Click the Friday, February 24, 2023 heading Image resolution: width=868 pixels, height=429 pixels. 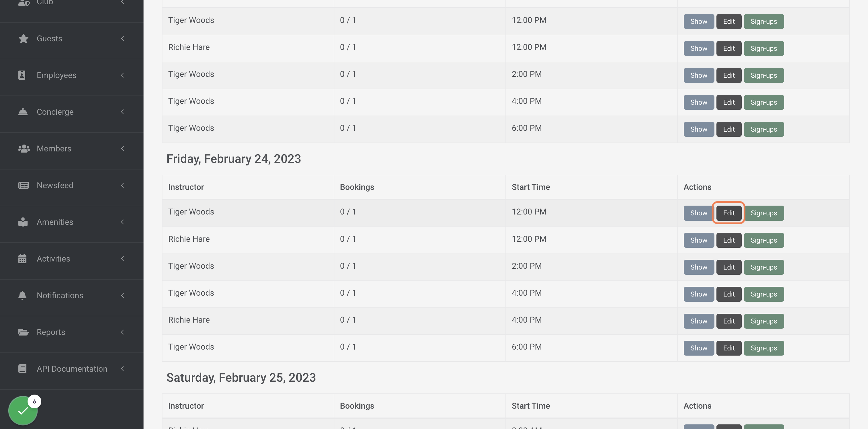pyautogui.click(x=234, y=159)
